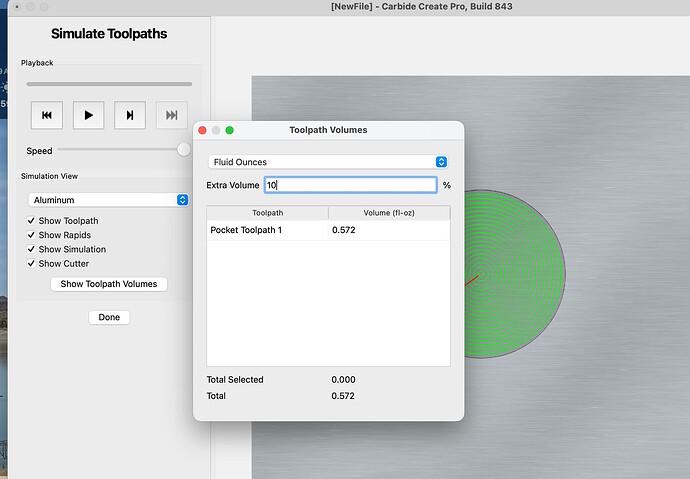
Task: Click the Toolpath column header
Action: point(268,213)
